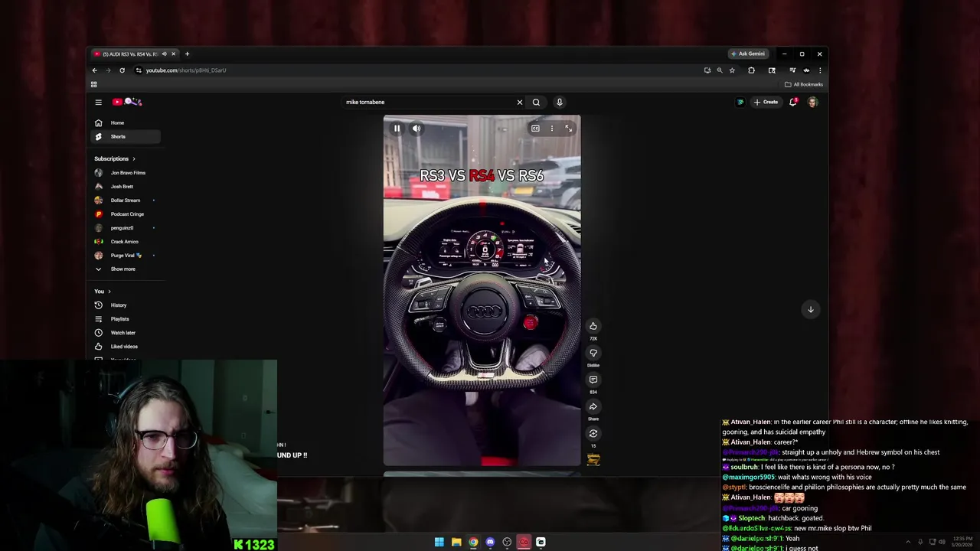Click the Ask Gemini button
980x551 pixels.
coord(748,54)
